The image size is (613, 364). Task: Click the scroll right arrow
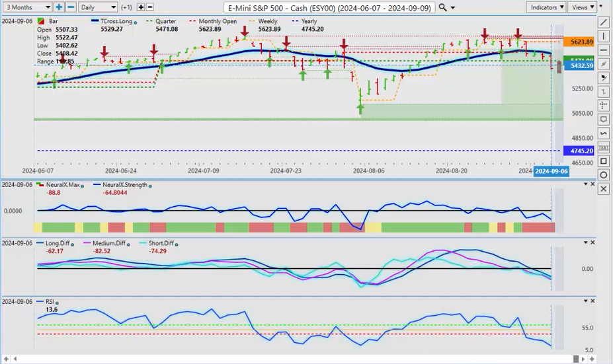point(583,359)
